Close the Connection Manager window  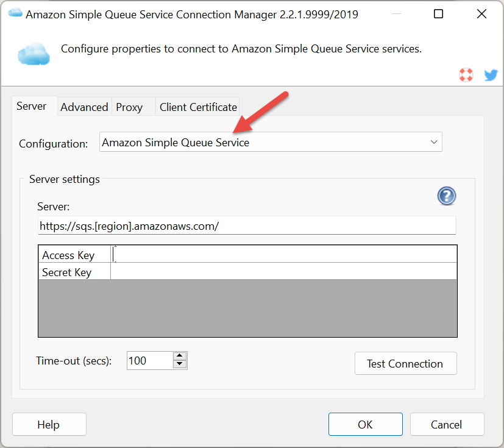tap(481, 14)
